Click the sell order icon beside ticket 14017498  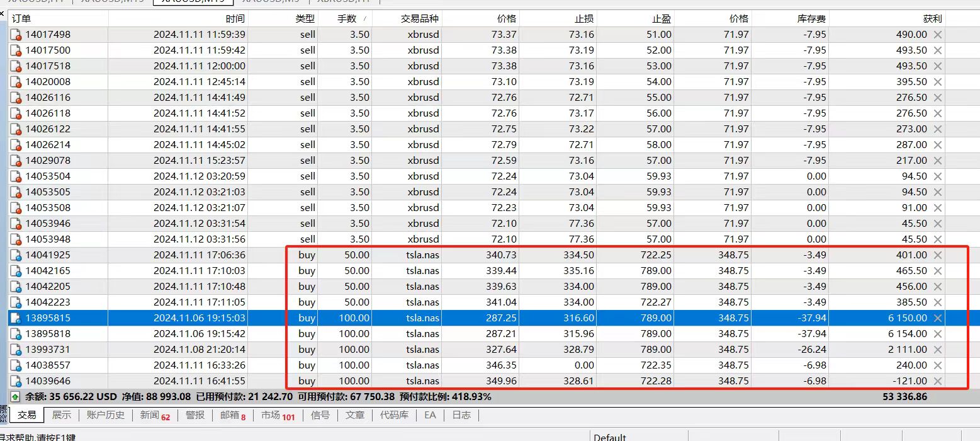click(x=15, y=34)
